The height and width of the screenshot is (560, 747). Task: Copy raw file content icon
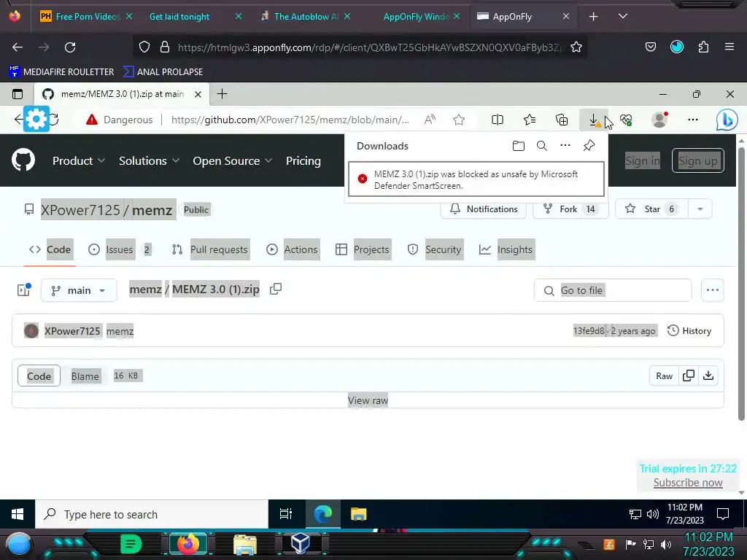[689, 376]
